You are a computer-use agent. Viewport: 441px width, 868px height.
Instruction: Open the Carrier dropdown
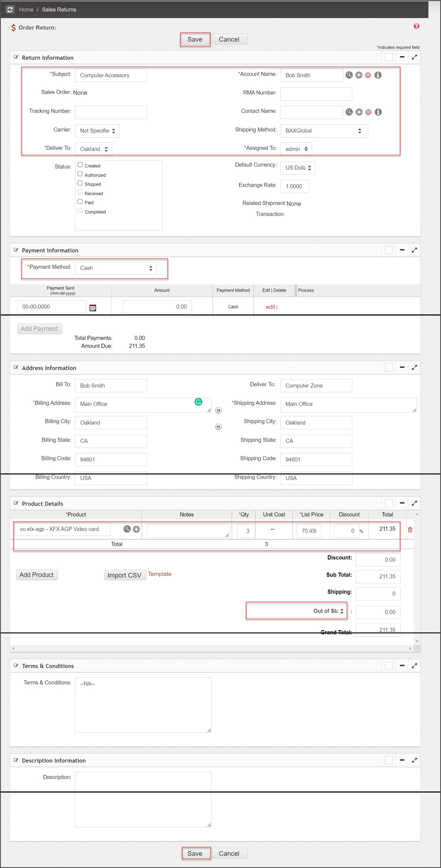coord(97,131)
